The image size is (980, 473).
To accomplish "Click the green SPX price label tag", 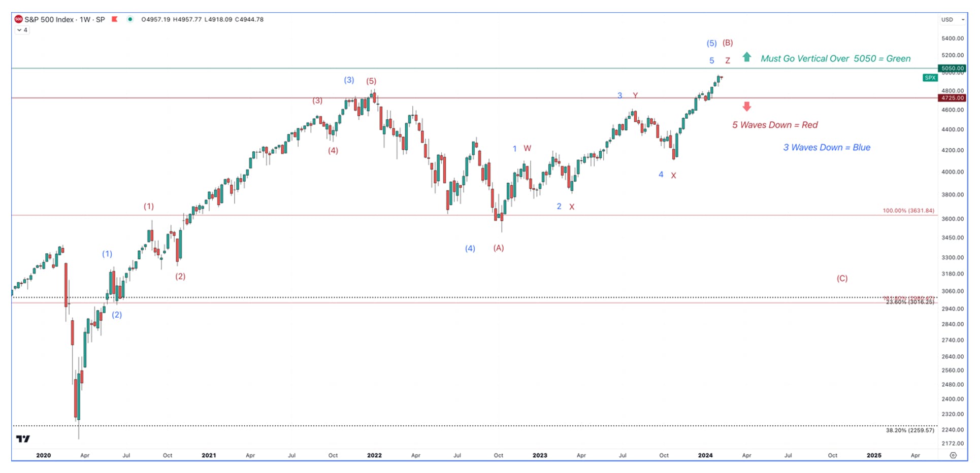I will [x=930, y=78].
